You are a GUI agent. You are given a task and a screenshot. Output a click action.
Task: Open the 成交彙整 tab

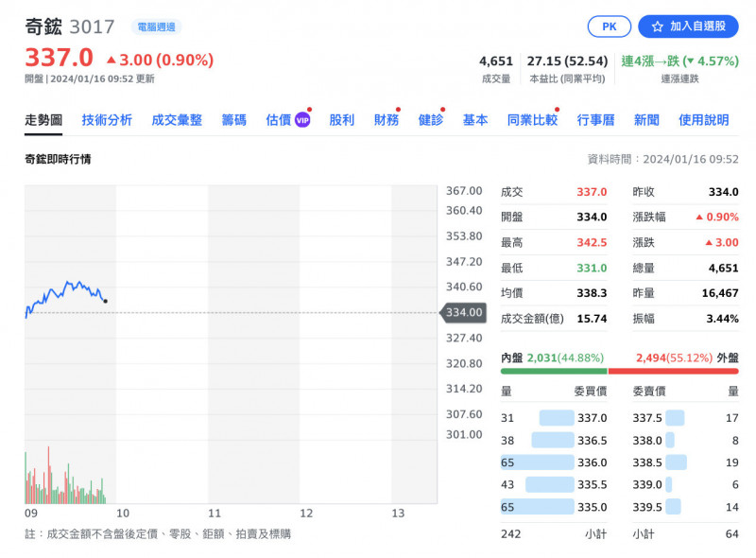177,120
